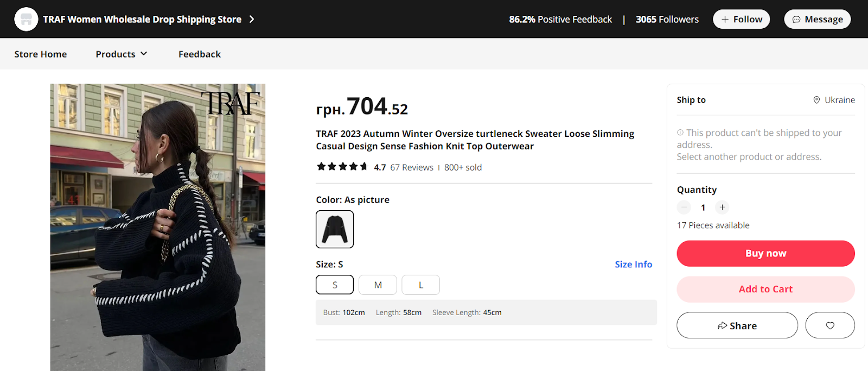This screenshot has width=868, height=371.
Task: Click the Sleeve Length: 45cm measurement
Action: pyautogui.click(x=467, y=312)
